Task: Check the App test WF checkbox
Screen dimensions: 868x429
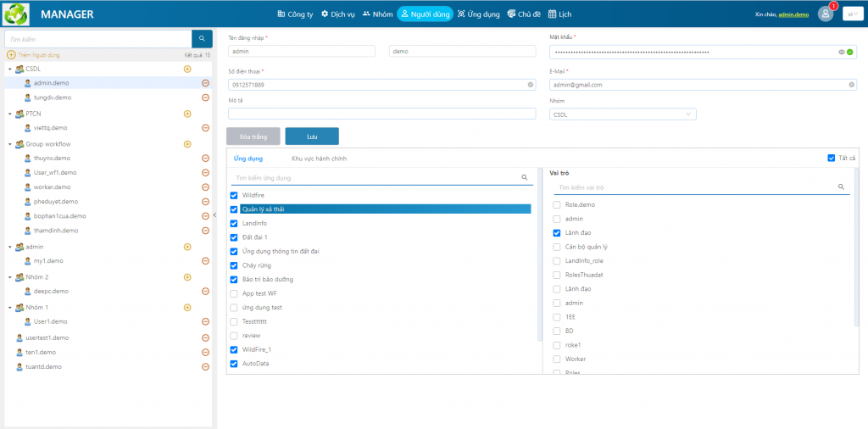Action: click(x=234, y=293)
